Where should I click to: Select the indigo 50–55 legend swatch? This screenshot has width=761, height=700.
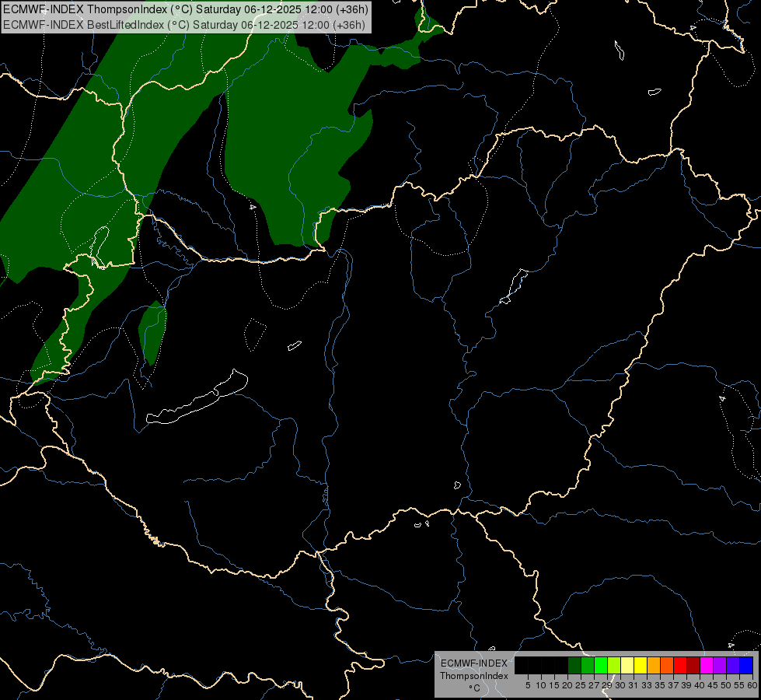pos(733,665)
